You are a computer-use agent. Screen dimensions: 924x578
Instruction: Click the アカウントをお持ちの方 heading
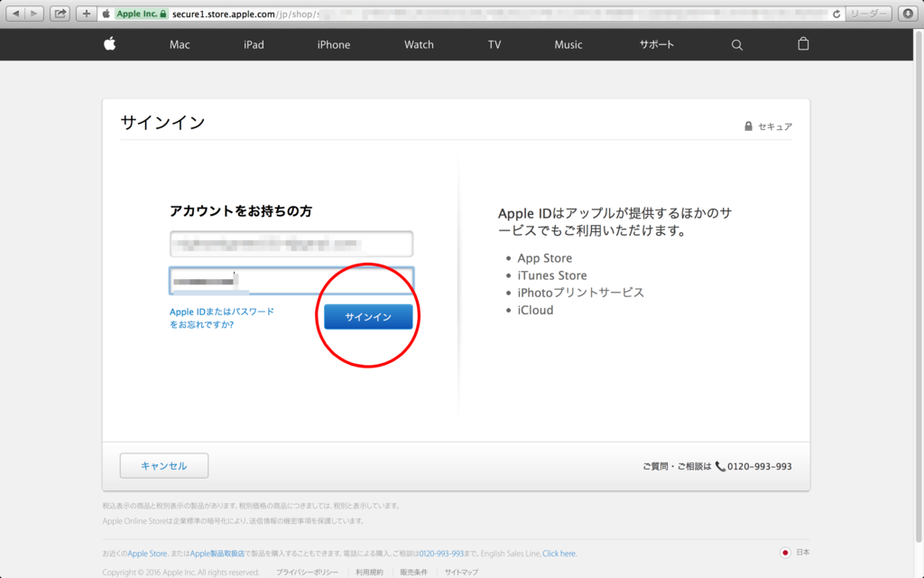[x=241, y=211]
